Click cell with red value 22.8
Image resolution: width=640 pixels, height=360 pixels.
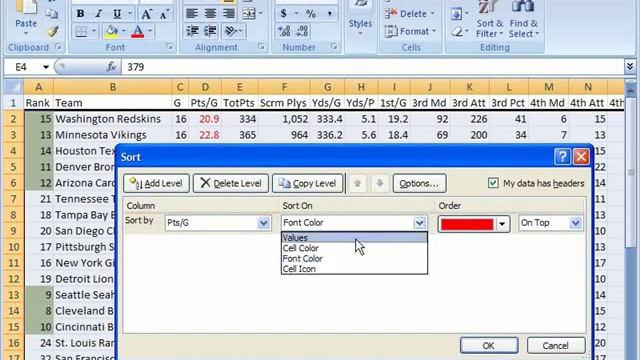tap(205, 135)
